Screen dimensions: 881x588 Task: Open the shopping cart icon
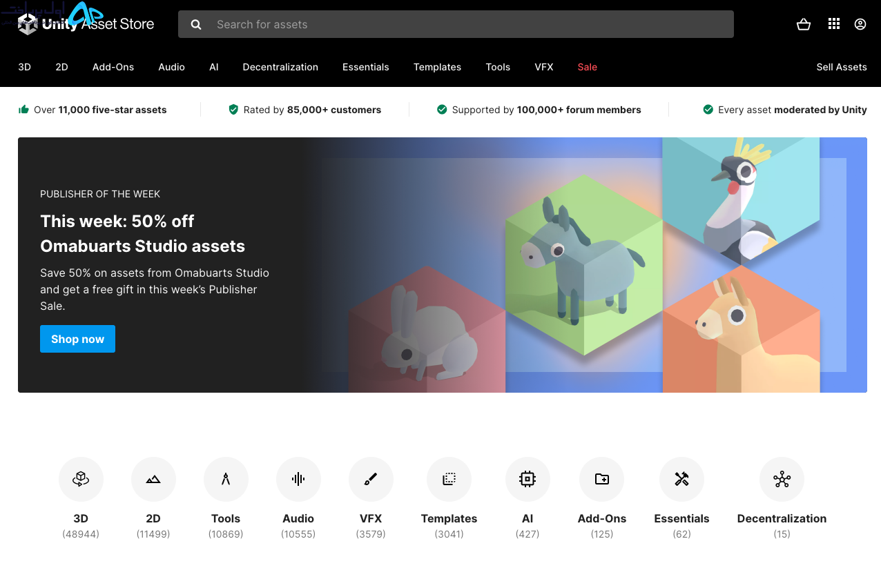click(804, 24)
